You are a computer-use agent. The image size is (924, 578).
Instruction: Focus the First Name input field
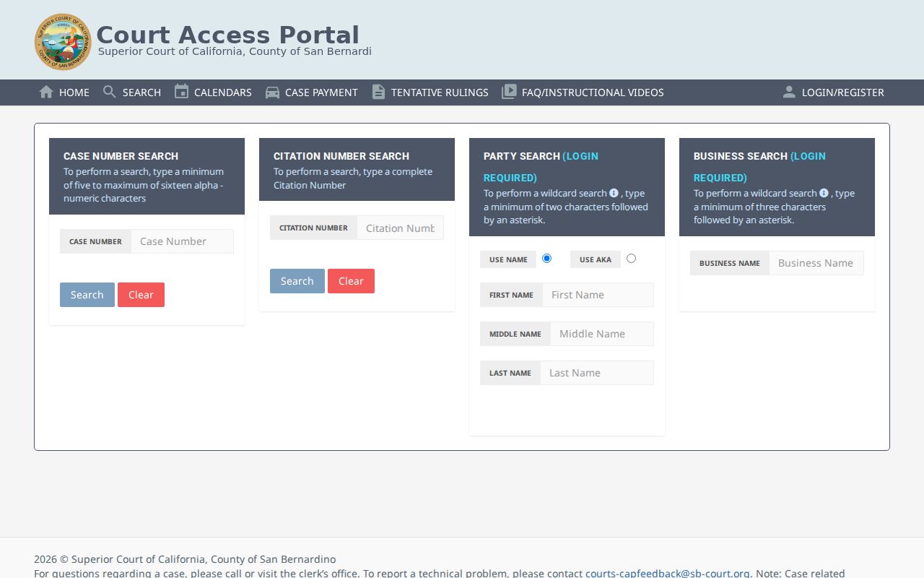[598, 295]
